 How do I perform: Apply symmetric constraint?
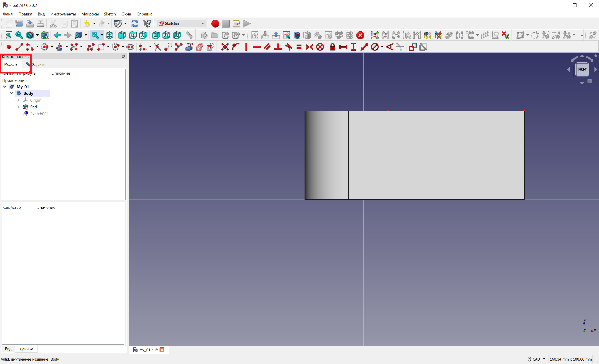[x=309, y=47]
